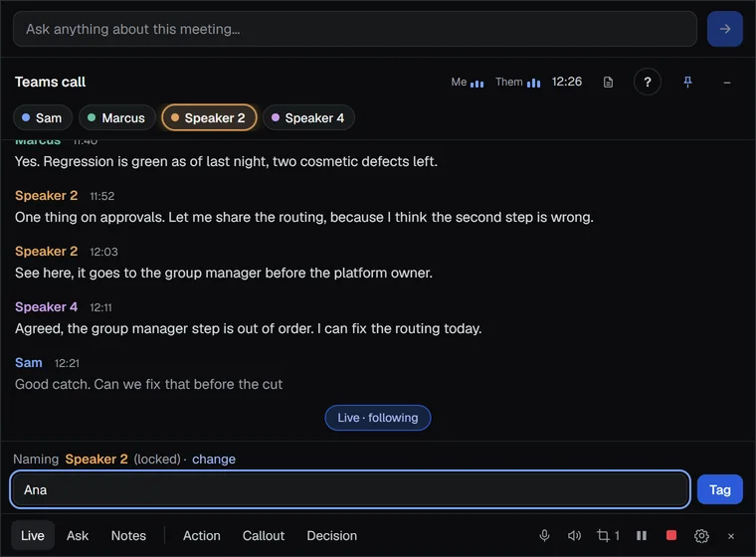Screen dimensions: 756x557
Task: Toggle the speaker audio icon
Action: click(574, 535)
